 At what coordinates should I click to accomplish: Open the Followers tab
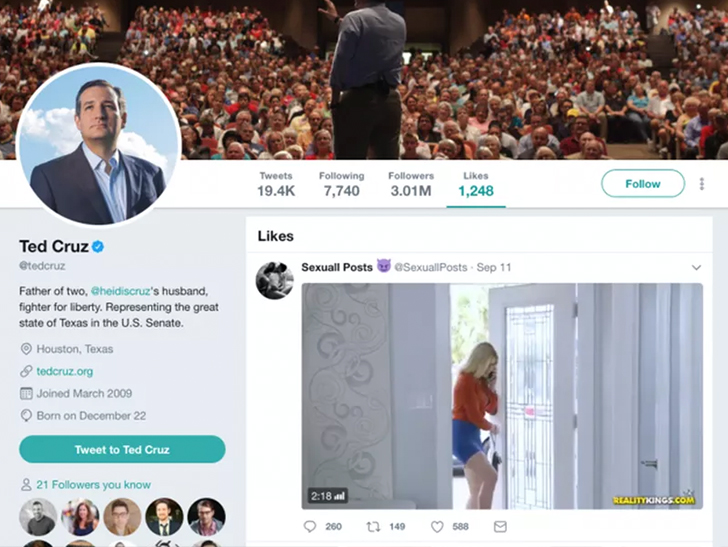[x=411, y=184]
